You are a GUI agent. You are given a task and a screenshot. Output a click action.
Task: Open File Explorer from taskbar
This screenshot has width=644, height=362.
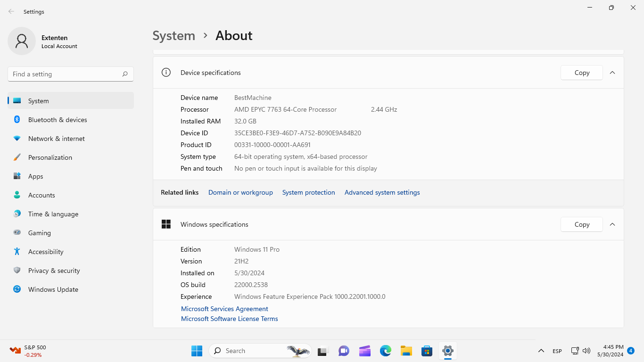click(406, 351)
